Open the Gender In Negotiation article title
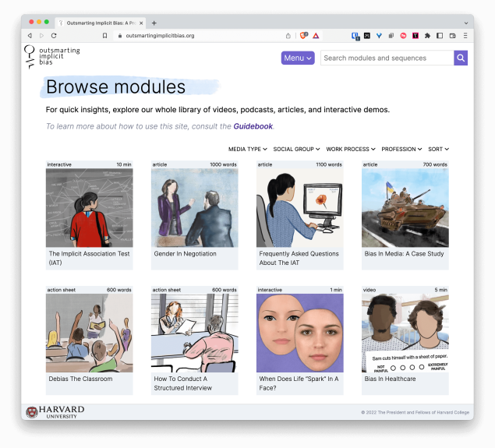Viewport: 495px width, 448px height. point(185,254)
